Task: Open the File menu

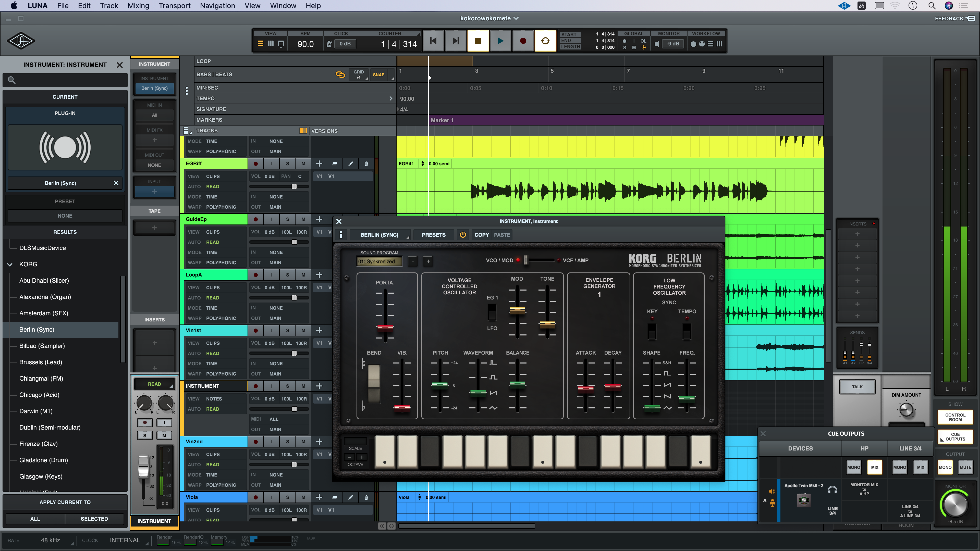Action: pos(63,6)
